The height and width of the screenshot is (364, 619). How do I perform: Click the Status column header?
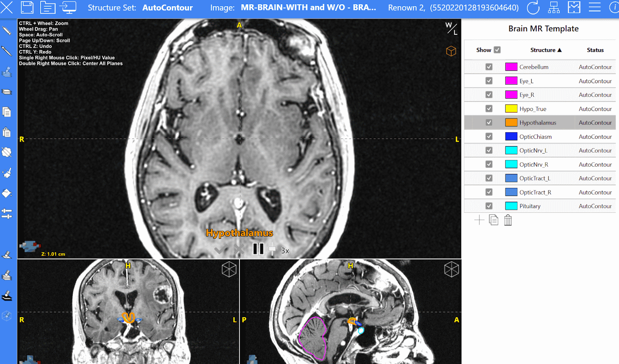tap(595, 50)
